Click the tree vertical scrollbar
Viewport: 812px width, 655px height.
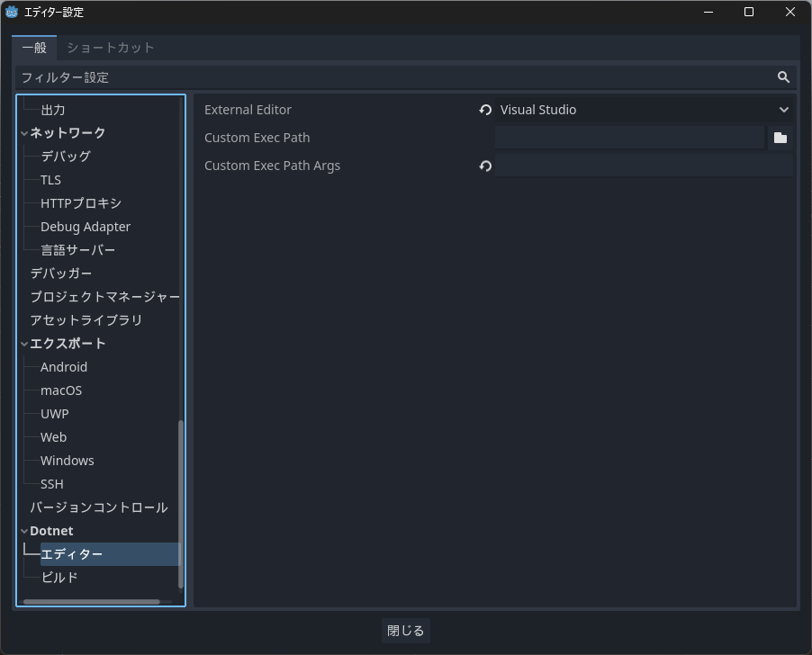(181, 505)
